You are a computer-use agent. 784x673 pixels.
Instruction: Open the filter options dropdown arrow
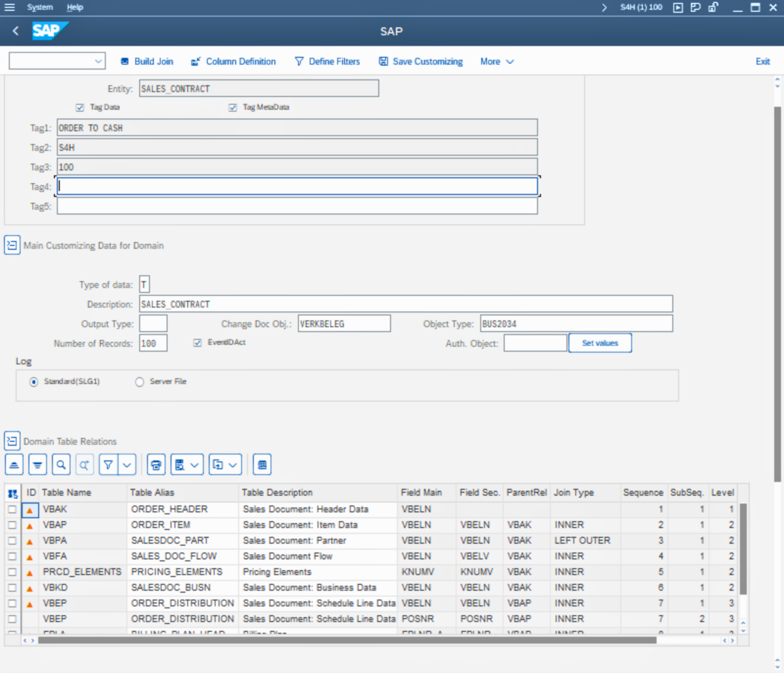pos(127,465)
